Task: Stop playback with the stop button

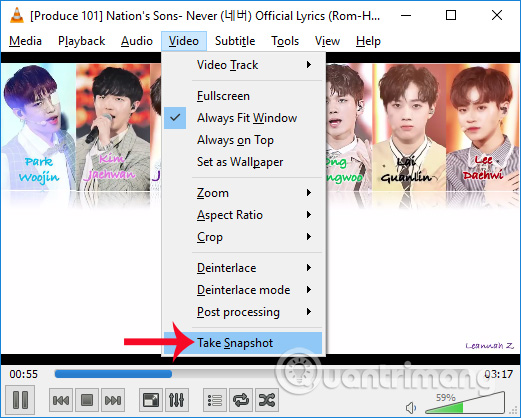Action: click(x=87, y=400)
